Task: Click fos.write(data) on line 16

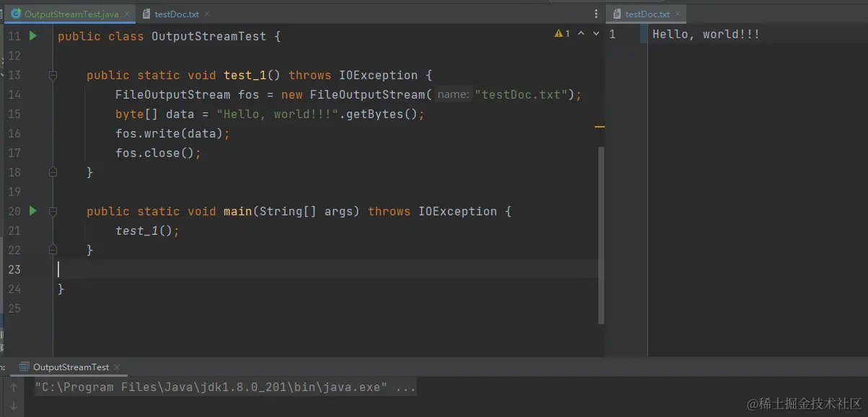Action: click(x=169, y=133)
